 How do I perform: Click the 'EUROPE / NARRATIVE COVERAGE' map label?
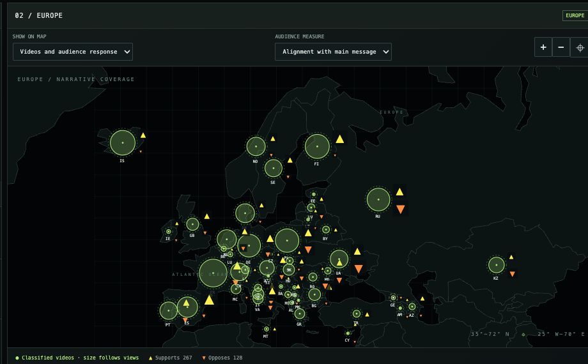point(76,79)
